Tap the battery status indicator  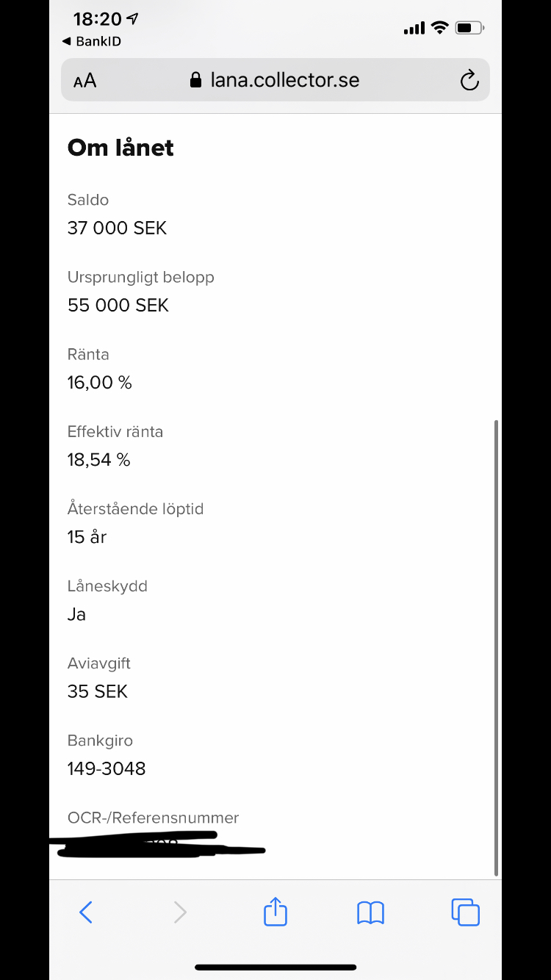469,28
